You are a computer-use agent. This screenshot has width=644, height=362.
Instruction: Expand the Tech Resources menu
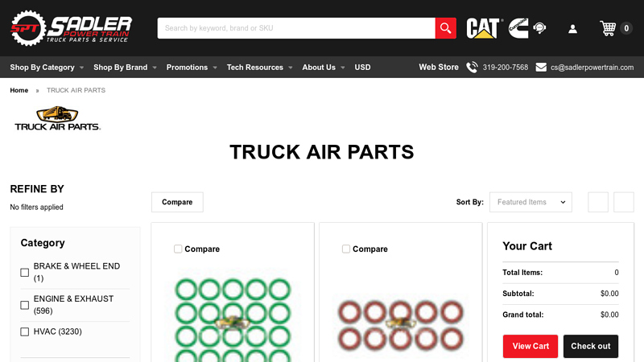coord(259,67)
